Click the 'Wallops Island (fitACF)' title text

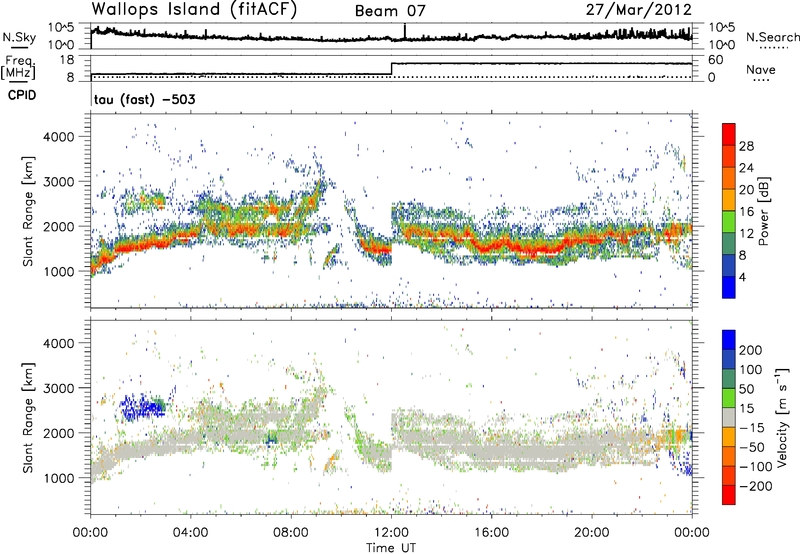click(194, 9)
